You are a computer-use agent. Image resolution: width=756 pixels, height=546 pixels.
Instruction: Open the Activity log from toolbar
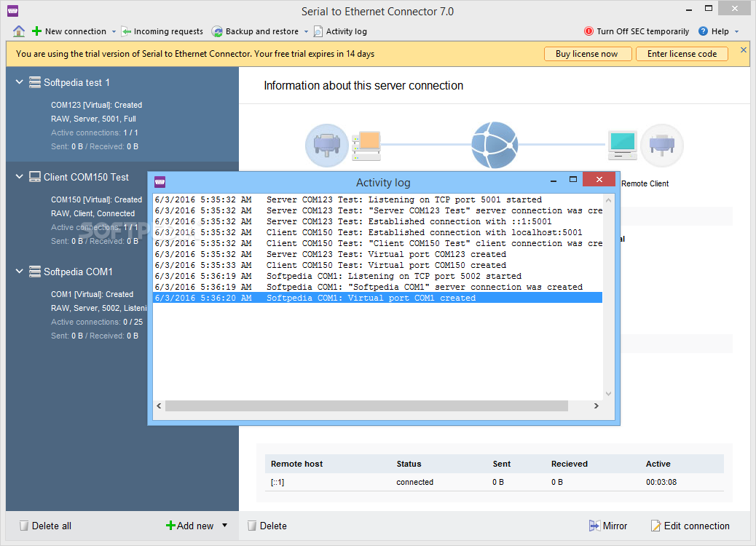(340, 31)
